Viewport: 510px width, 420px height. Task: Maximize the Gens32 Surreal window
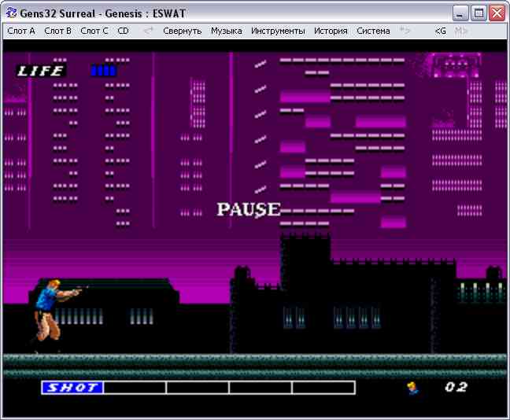[x=479, y=13]
